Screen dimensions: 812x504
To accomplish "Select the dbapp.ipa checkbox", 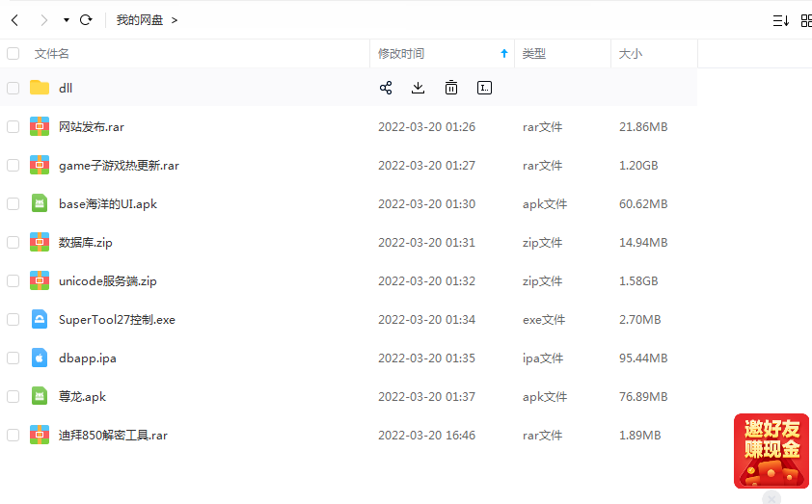I will 13,358.
